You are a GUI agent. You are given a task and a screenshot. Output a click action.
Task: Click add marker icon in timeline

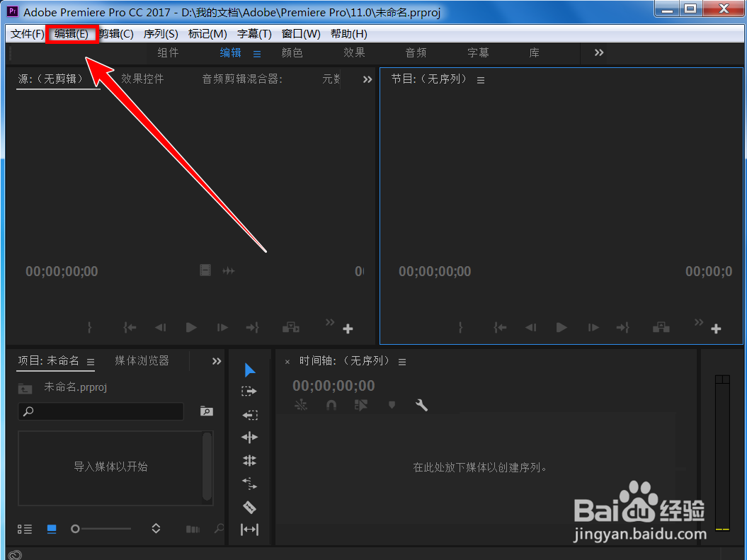click(392, 405)
